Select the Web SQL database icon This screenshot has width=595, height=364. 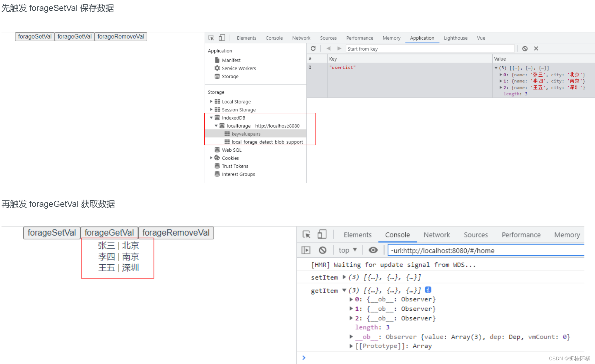217,150
